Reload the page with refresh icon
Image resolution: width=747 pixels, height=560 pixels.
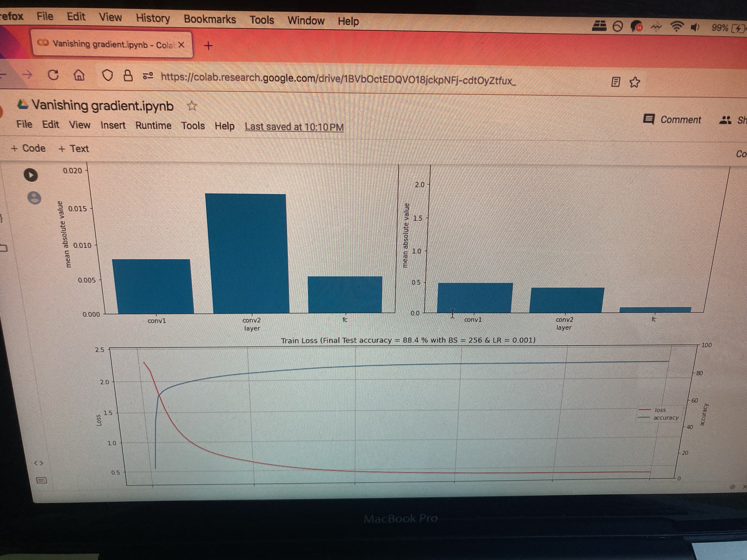point(53,75)
